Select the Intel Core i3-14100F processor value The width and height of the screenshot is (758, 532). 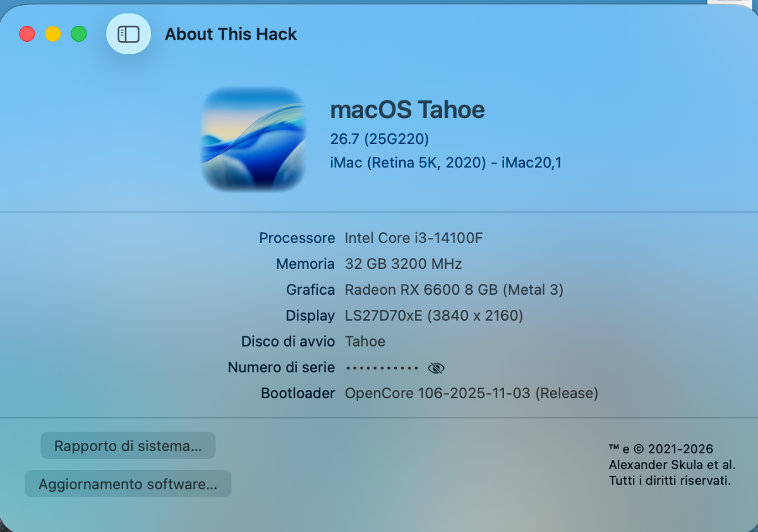click(414, 238)
